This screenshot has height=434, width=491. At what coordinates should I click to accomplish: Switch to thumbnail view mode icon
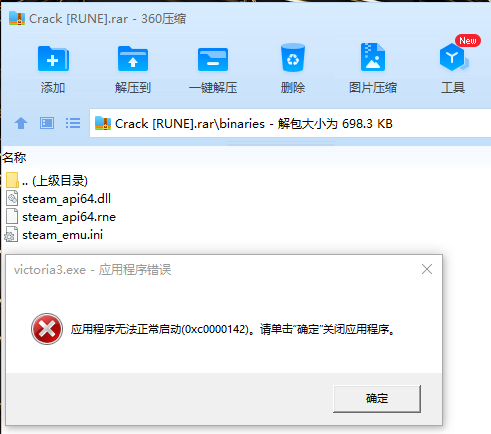coord(47,123)
